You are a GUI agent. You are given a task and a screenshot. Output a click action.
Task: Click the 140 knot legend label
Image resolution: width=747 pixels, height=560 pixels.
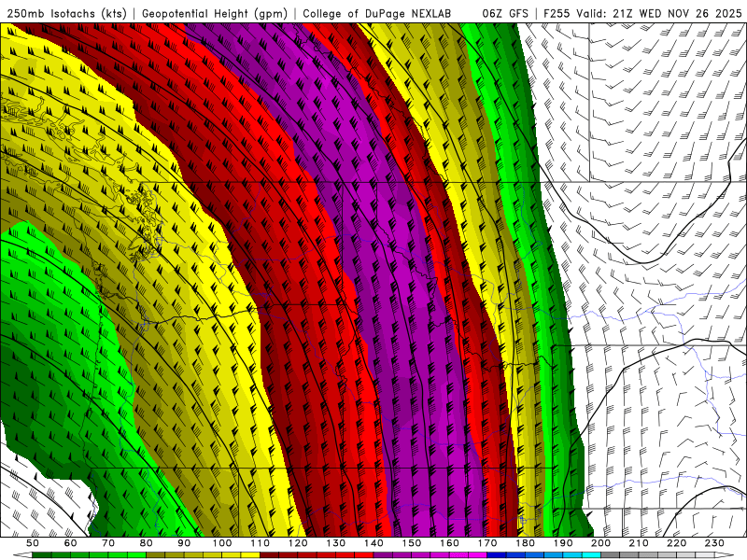coord(373,543)
